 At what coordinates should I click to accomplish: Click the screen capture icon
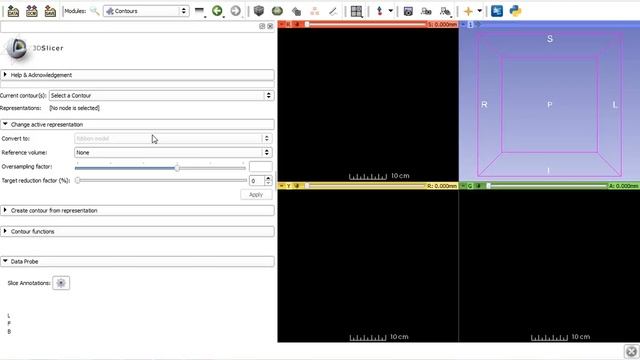click(x=408, y=11)
